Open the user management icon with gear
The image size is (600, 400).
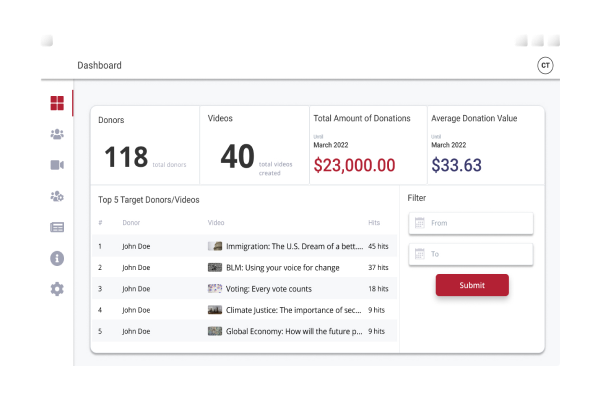coord(57,196)
